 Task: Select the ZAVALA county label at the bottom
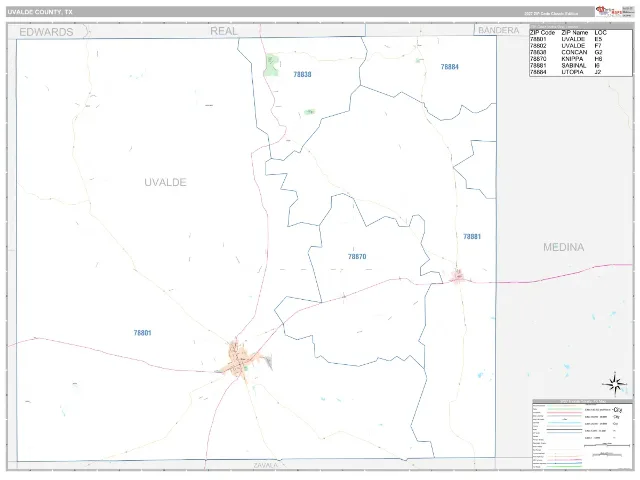[265, 465]
